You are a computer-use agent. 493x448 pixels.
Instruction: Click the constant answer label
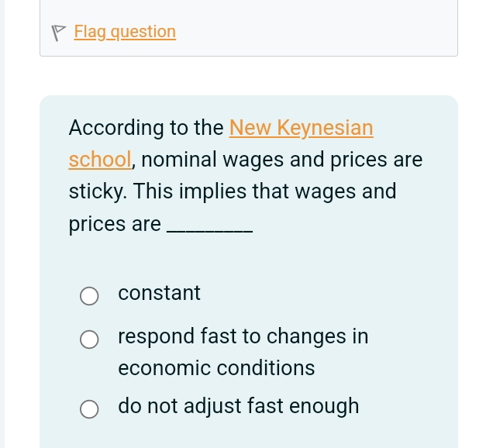(159, 293)
